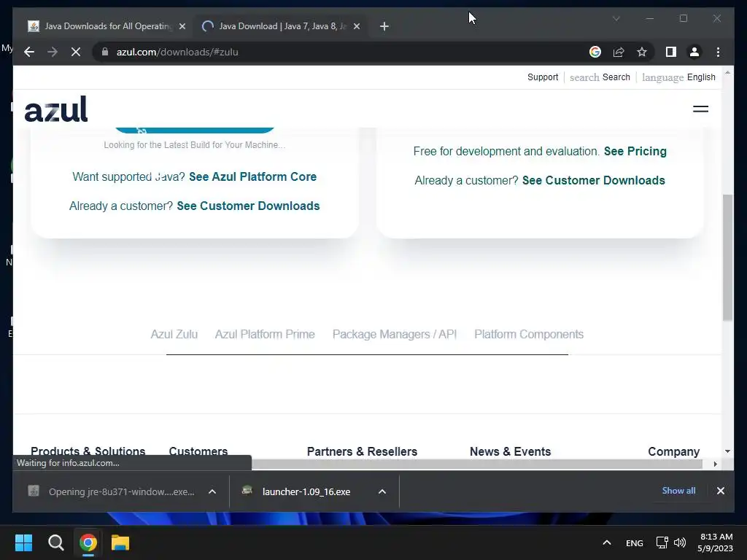Click the Company footer heading
Image resolution: width=747 pixels, height=560 pixels.
[673, 451]
